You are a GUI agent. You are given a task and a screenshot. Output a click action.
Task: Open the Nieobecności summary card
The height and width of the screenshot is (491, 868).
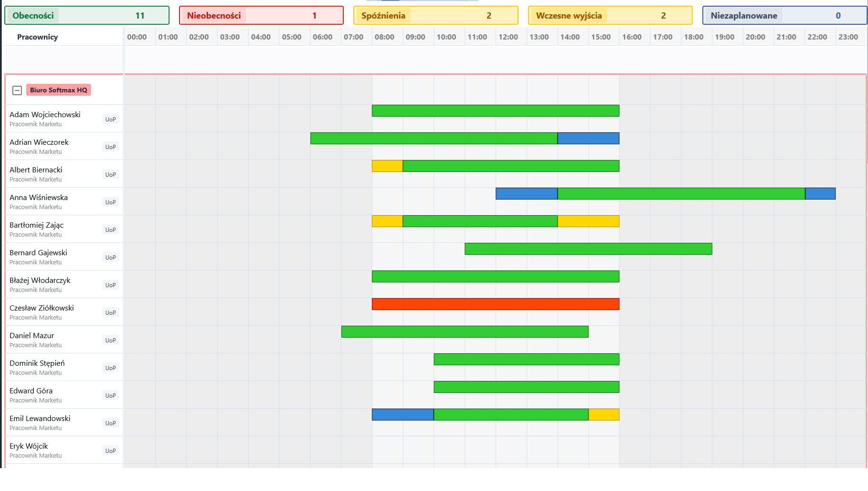(261, 15)
